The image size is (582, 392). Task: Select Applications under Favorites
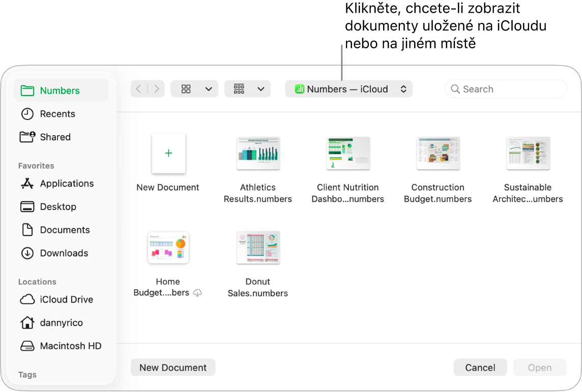click(67, 184)
